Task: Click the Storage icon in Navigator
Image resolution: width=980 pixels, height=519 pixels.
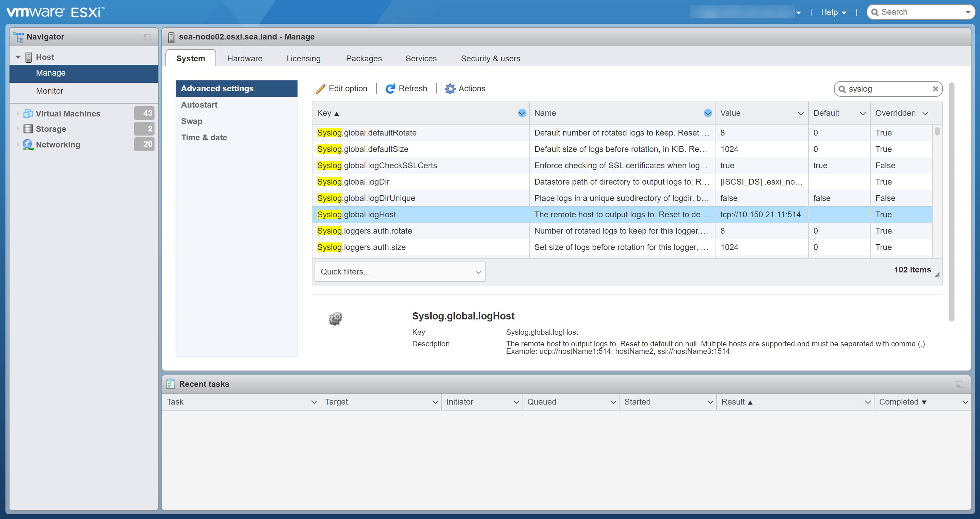Action: [28, 129]
